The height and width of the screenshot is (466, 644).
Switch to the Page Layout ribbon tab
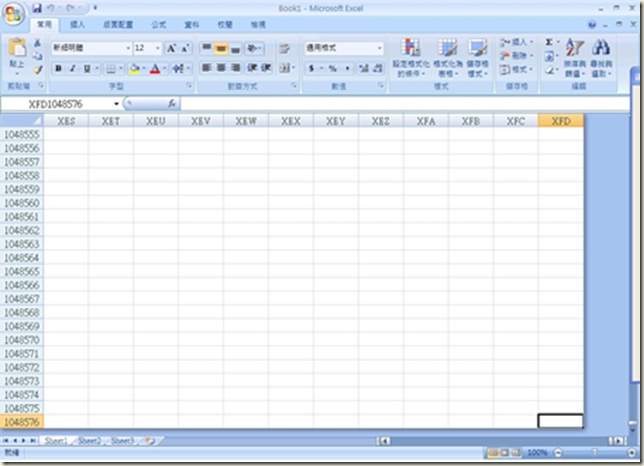pyautogui.click(x=118, y=25)
